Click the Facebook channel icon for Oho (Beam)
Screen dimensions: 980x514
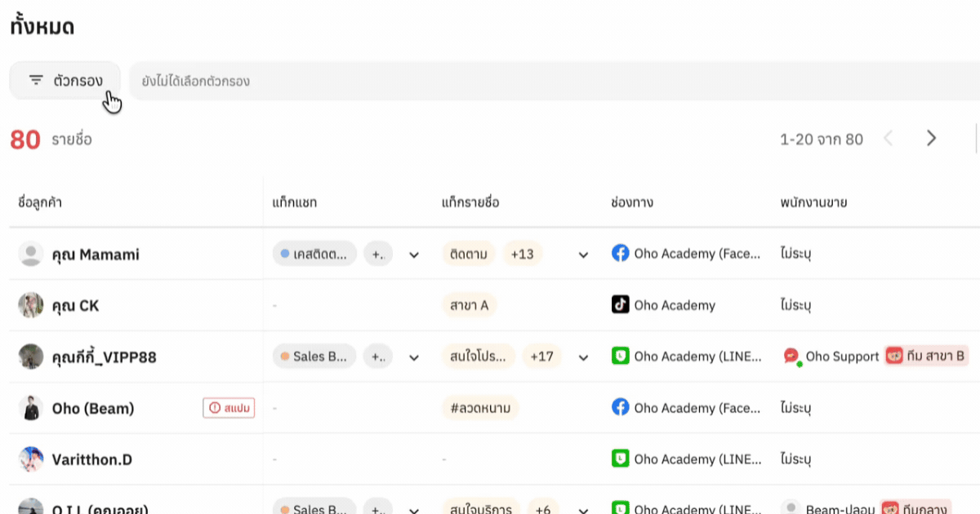[x=621, y=407]
